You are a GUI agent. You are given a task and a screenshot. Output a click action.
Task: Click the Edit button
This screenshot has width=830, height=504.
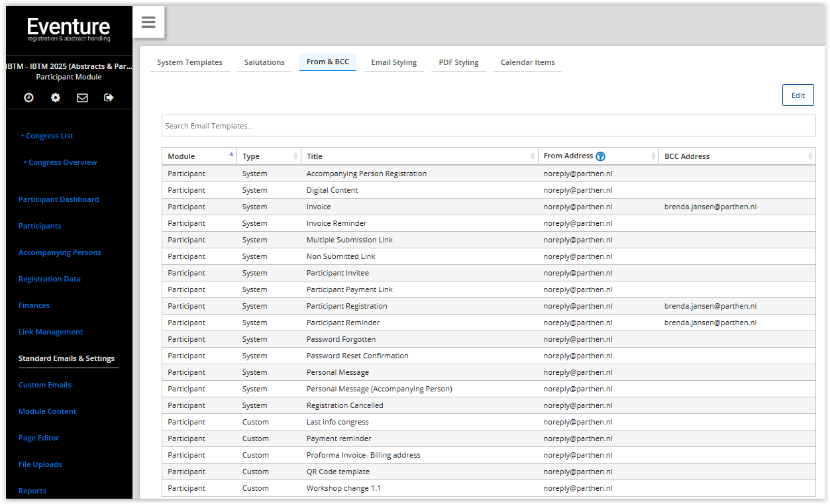click(798, 95)
